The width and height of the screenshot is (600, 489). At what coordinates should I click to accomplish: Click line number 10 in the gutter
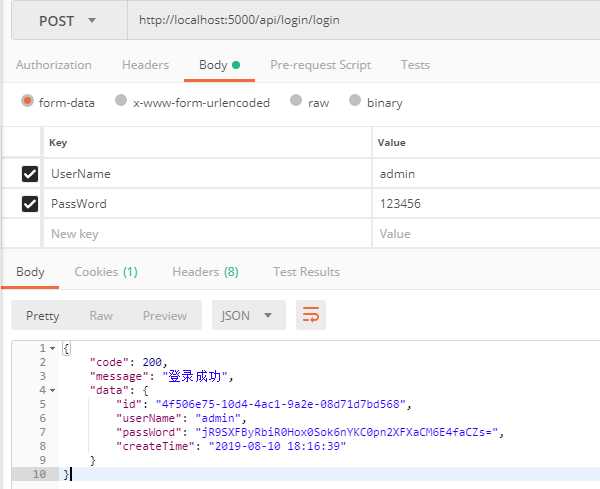click(x=39, y=474)
